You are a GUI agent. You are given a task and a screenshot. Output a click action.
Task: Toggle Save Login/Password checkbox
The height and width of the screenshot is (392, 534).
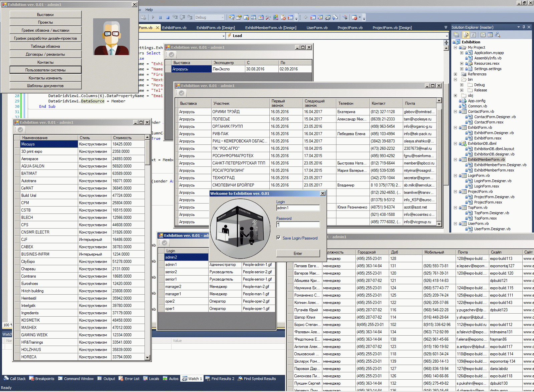(278, 238)
